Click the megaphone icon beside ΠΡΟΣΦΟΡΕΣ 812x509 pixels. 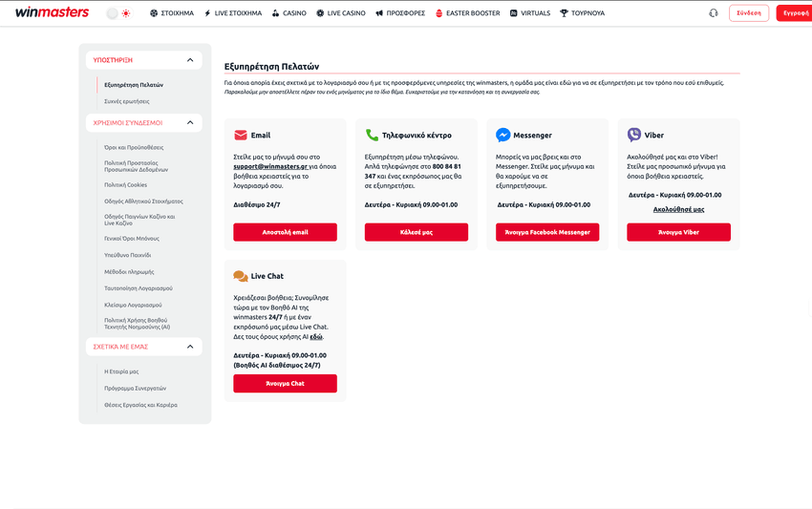(x=379, y=13)
